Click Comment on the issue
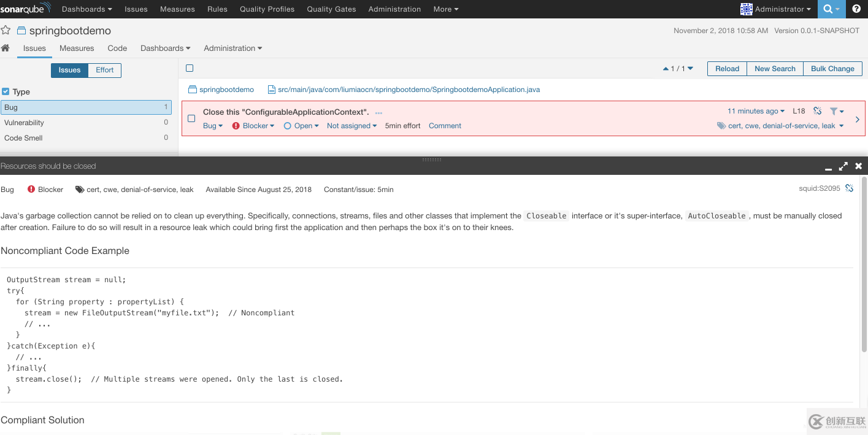This screenshot has height=435, width=868. (445, 126)
